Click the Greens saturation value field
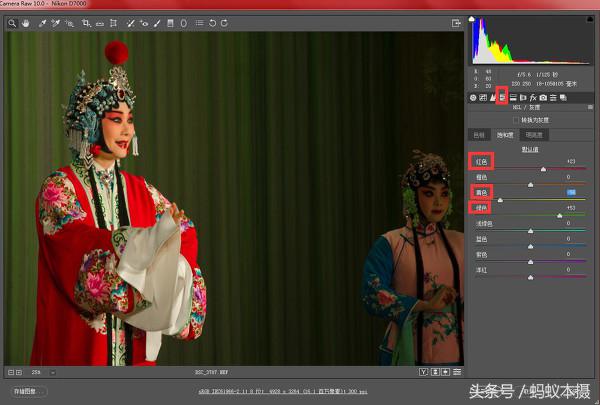The height and width of the screenshot is (405, 600). (x=571, y=208)
